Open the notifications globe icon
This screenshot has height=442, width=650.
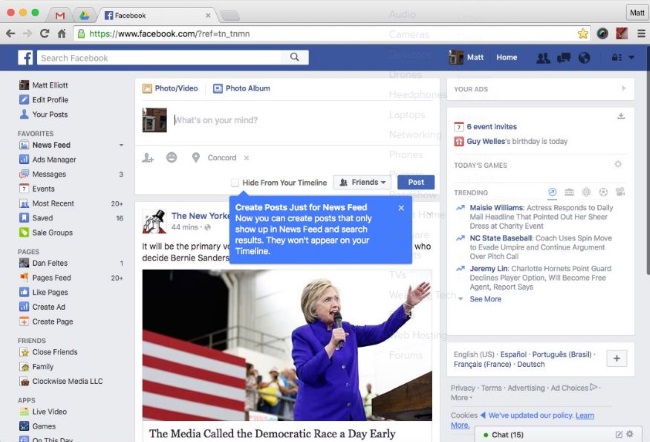pos(584,58)
